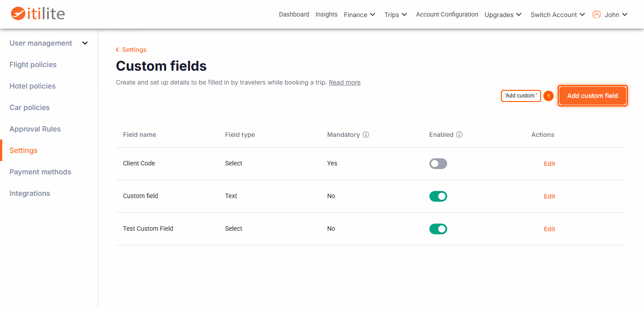644x309 pixels.
Task: Open the Trips dropdown
Action: [x=396, y=15]
